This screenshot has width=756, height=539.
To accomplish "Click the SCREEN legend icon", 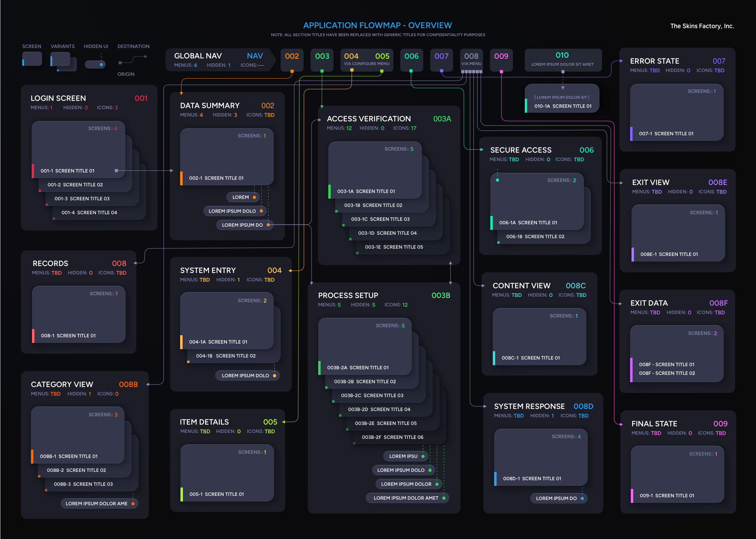I will (32, 59).
